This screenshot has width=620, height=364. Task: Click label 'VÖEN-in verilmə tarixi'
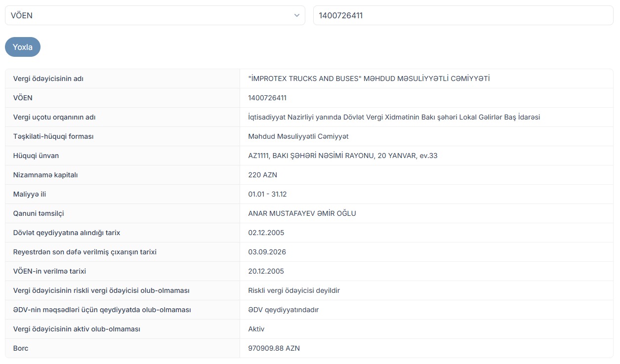coord(50,271)
